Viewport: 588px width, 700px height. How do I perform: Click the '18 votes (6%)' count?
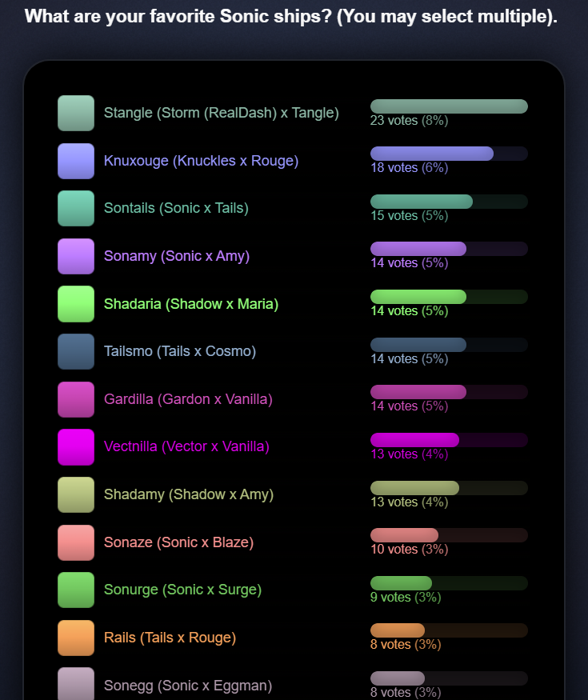click(410, 168)
